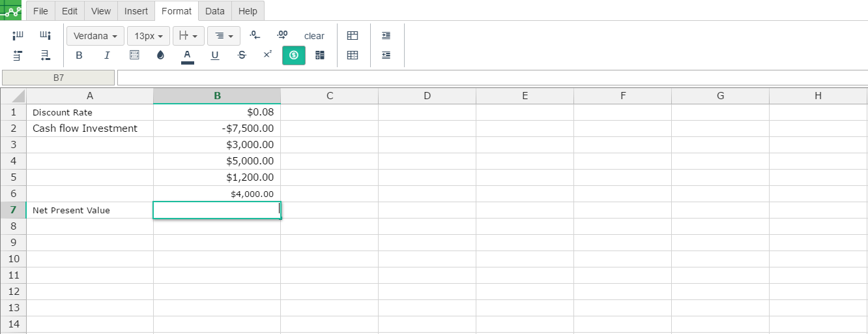Click the increase decimal places icon
The height and width of the screenshot is (334, 868).
click(x=282, y=35)
